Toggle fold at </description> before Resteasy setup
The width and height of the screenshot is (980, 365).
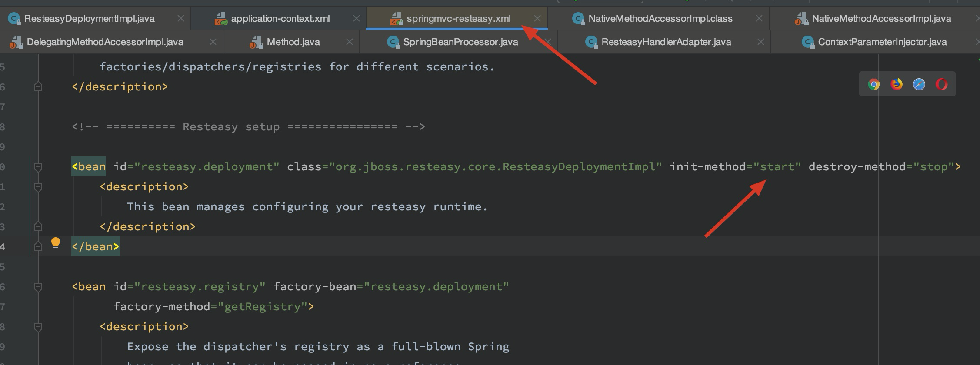(38, 87)
